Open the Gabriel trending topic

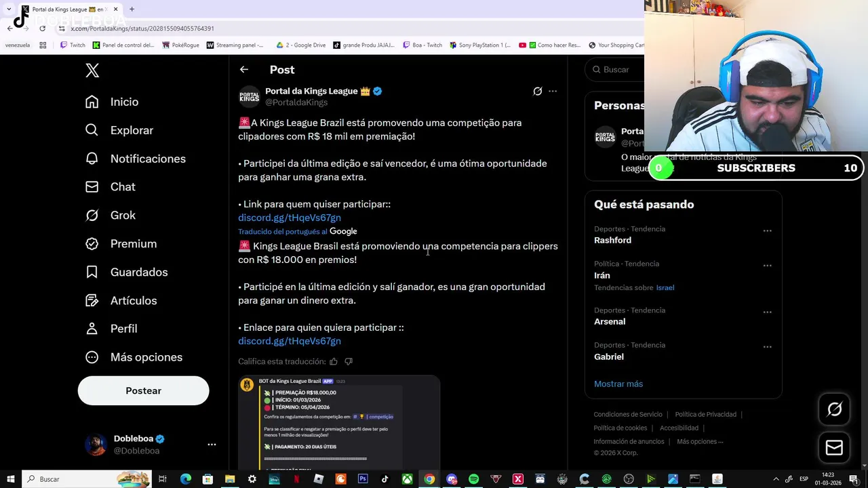click(x=609, y=357)
